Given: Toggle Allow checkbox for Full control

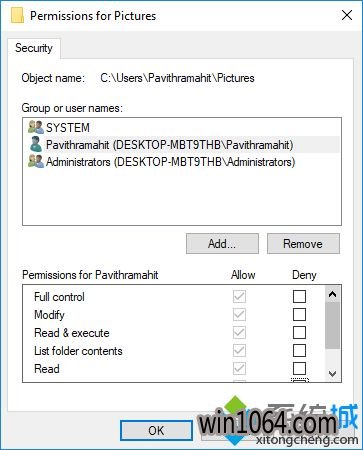Looking at the screenshot, I should tap(239, 296).
